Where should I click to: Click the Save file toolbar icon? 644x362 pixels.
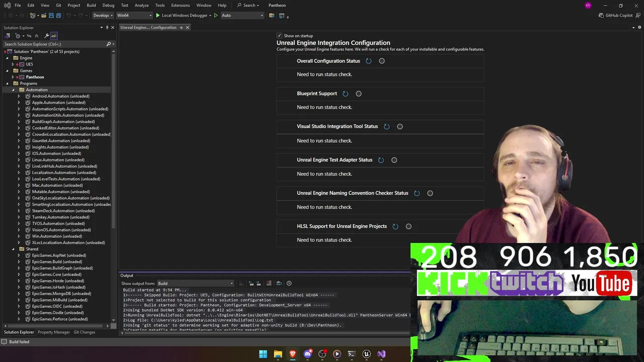[x=51, y=16]
